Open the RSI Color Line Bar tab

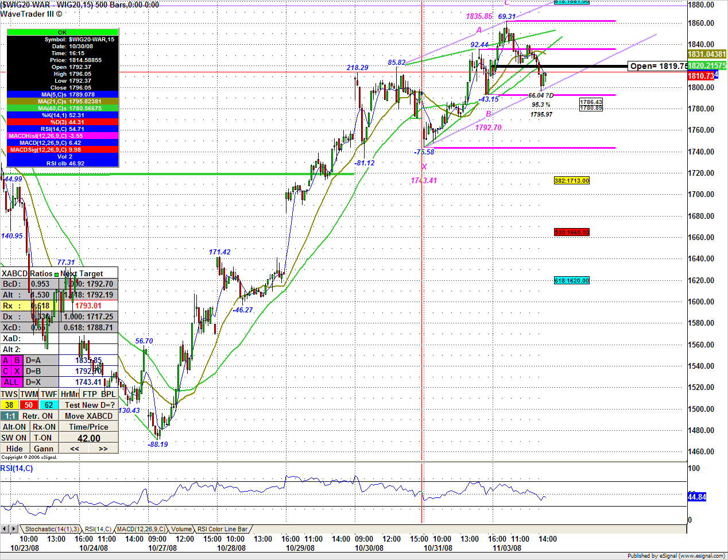click(x=223, y=529)
